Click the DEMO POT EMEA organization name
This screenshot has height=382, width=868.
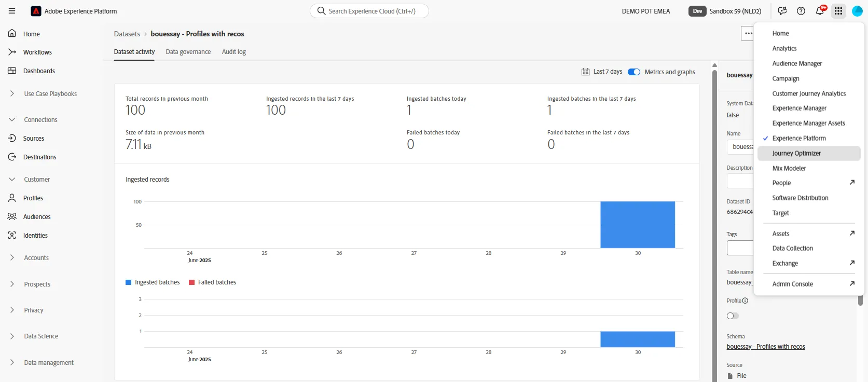point(646,11)
